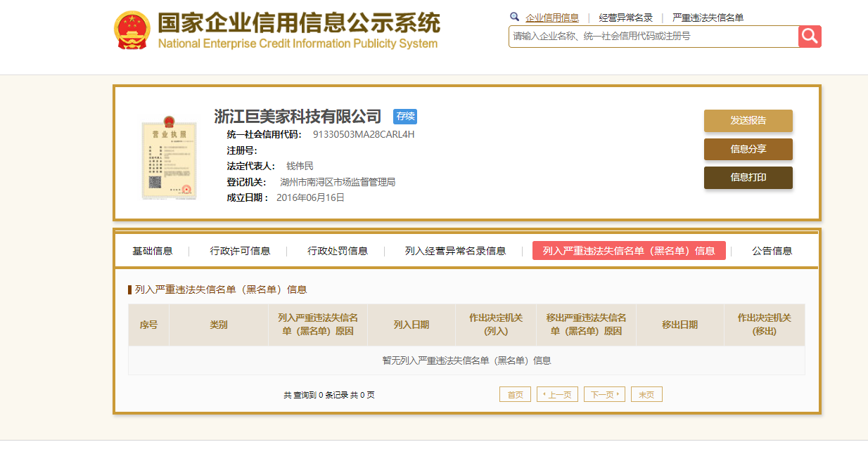The image size is (868, 449).
Task: Switch to the 基础信息 tab
Action: pyautogui.click(x=153, y=251)
